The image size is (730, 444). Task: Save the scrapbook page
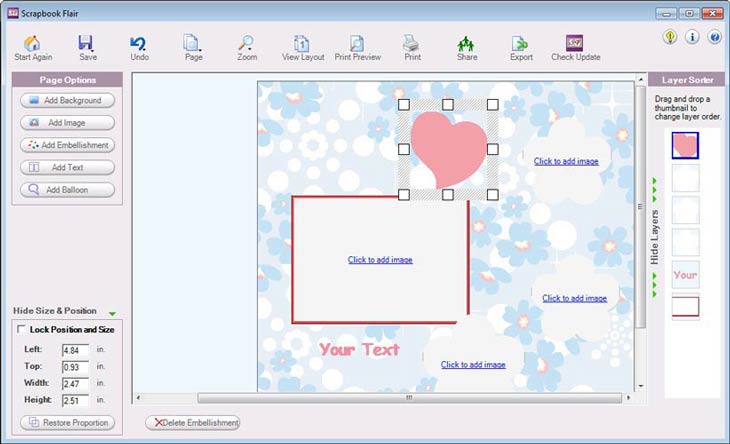tap(87, 44)
